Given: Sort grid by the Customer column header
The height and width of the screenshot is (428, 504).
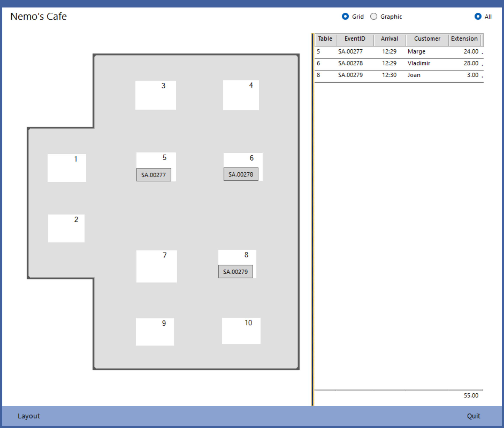Looking at the screenshot, I should pyautogui.click(x=427, y=39).
